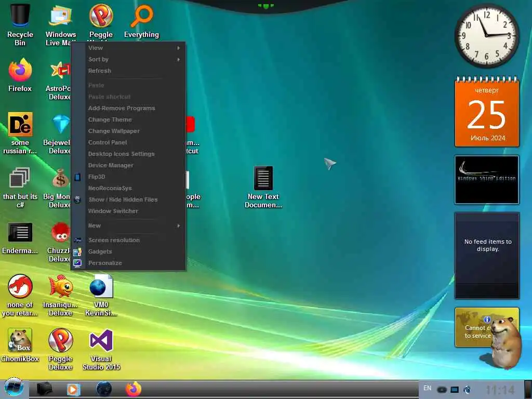532x399 pixels.
Task: Select the Bejeweled Deluxe diamond icon
Action: [x=58, y=134]
